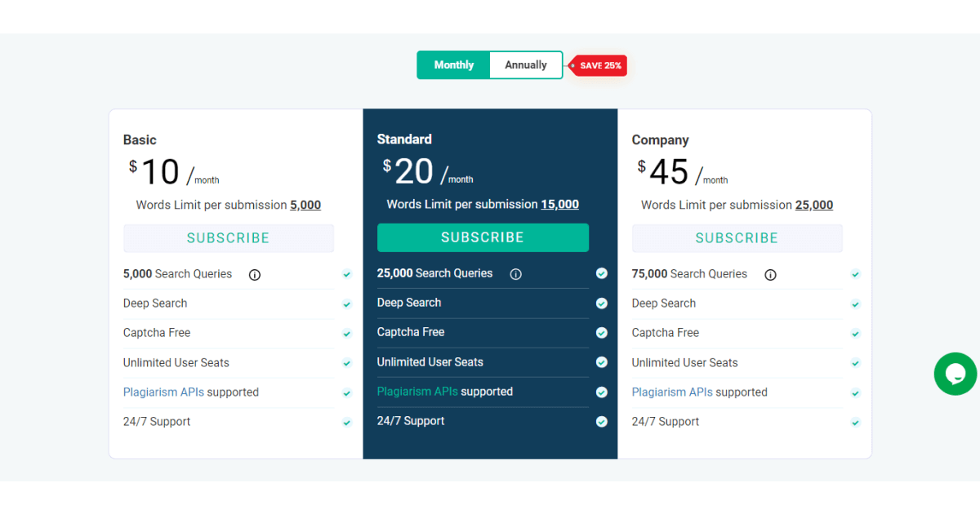Click checkmark for Company Plagiarism APIs supported
Screen dimensions: 980x514
click(x=855, y=393)
